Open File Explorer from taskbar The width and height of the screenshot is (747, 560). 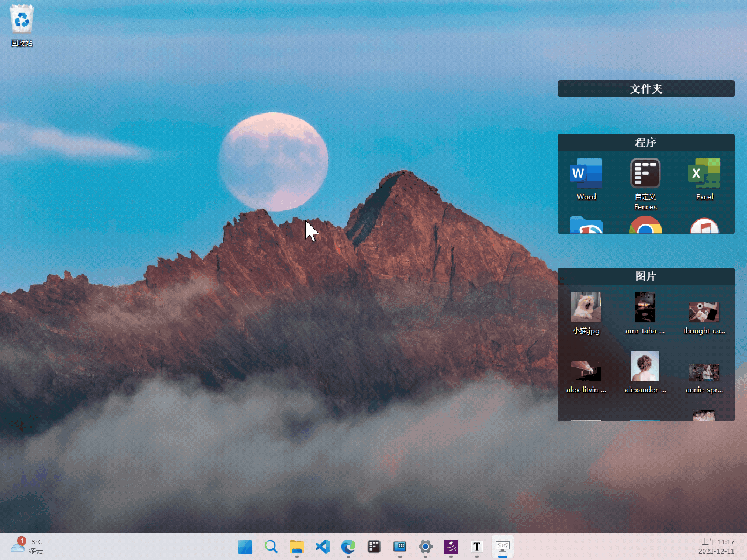point(297,547)
